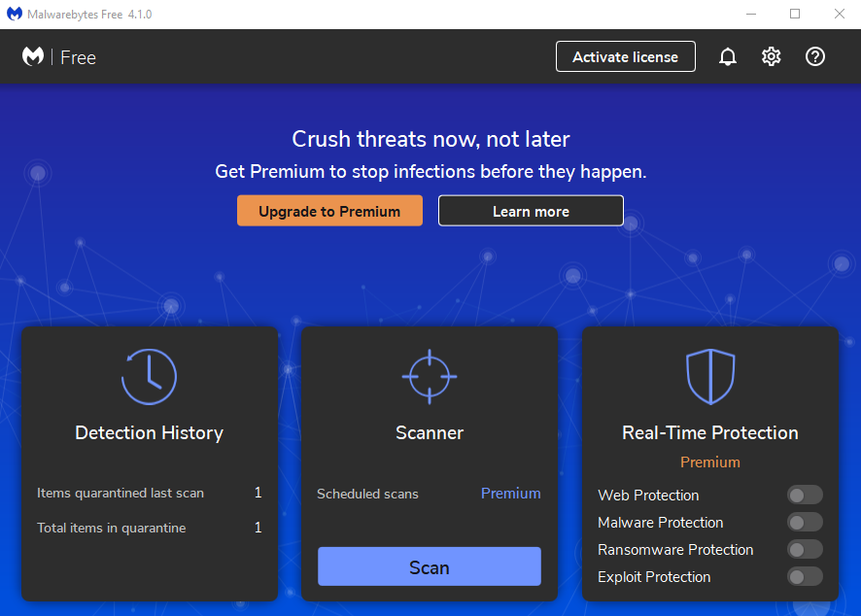Click the Malwarebytes logo in the header

[x=32, y=56]
